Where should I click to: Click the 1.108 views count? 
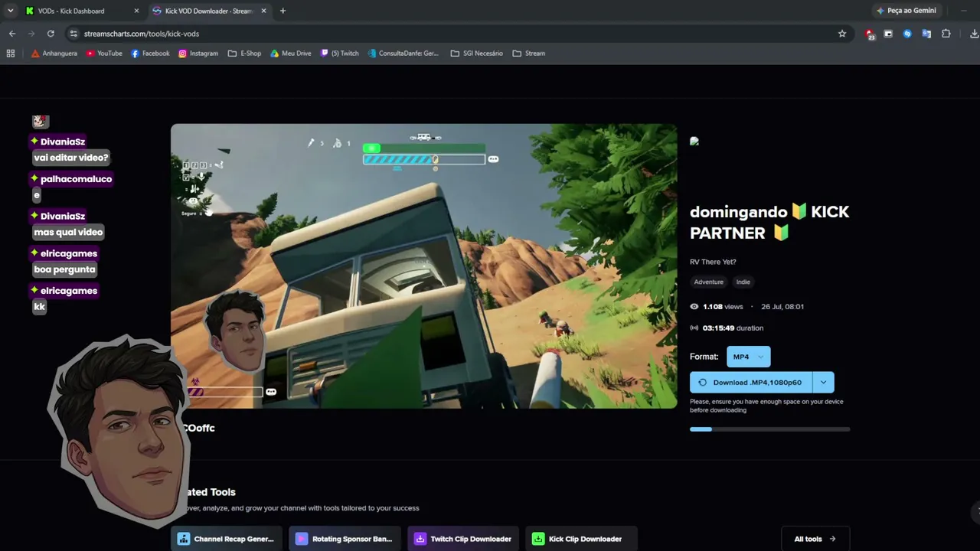[723, 307]
